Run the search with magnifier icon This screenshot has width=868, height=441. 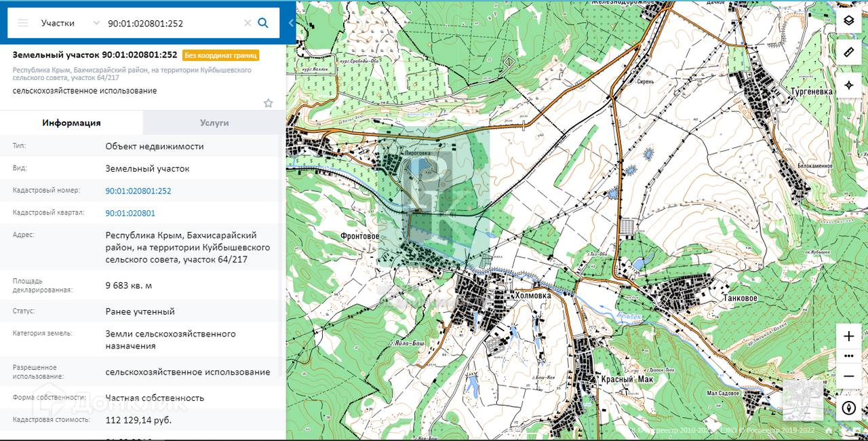pos(263,23)
